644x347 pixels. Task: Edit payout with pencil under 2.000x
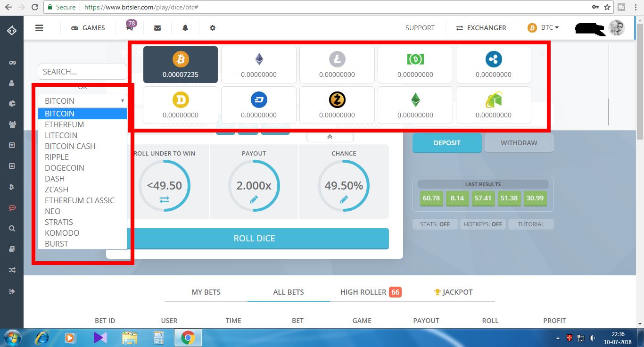[254, 199]
